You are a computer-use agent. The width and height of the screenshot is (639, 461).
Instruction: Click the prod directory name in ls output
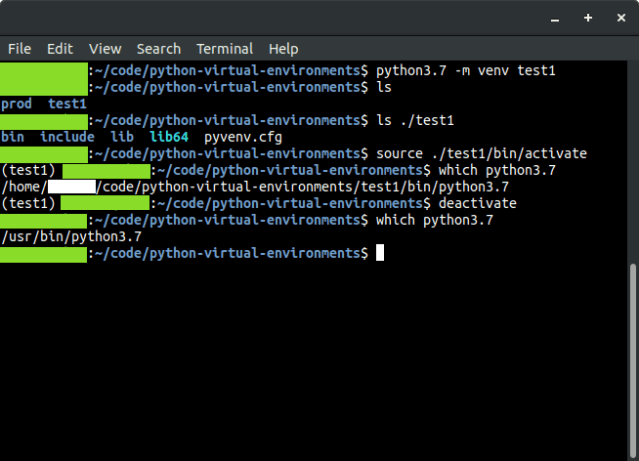[x=17, y=104]
